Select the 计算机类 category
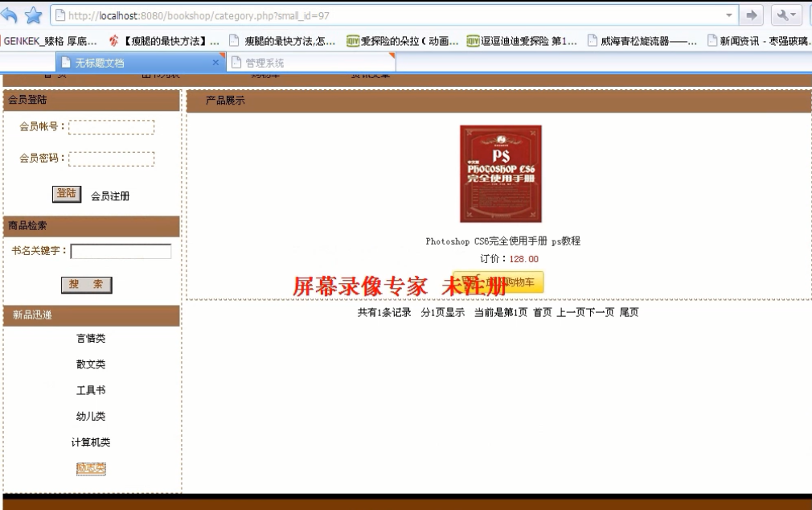This screenshot has width=812, height=510. [x=91, y=442]
